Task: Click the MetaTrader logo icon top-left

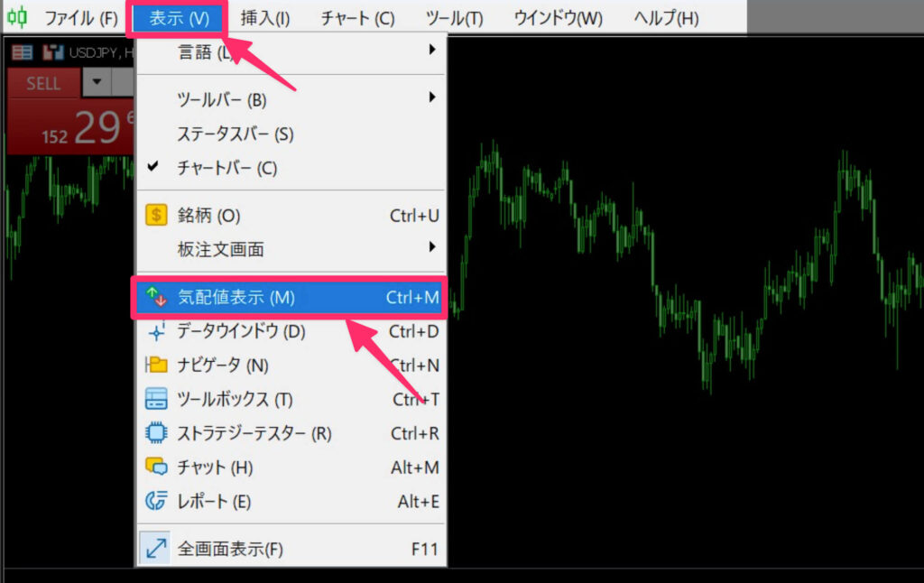Action: pos(18,15)
